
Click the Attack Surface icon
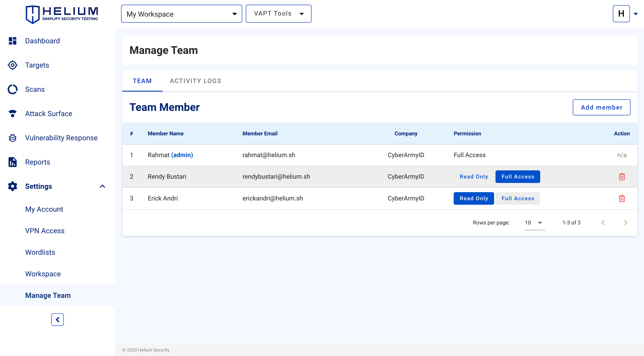[x=12, y=114]
